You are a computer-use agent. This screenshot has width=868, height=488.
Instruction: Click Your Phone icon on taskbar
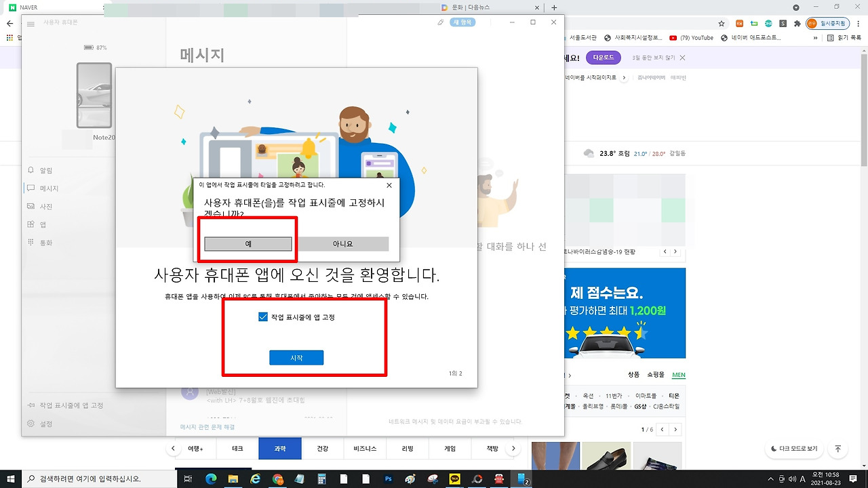(522, 479)
